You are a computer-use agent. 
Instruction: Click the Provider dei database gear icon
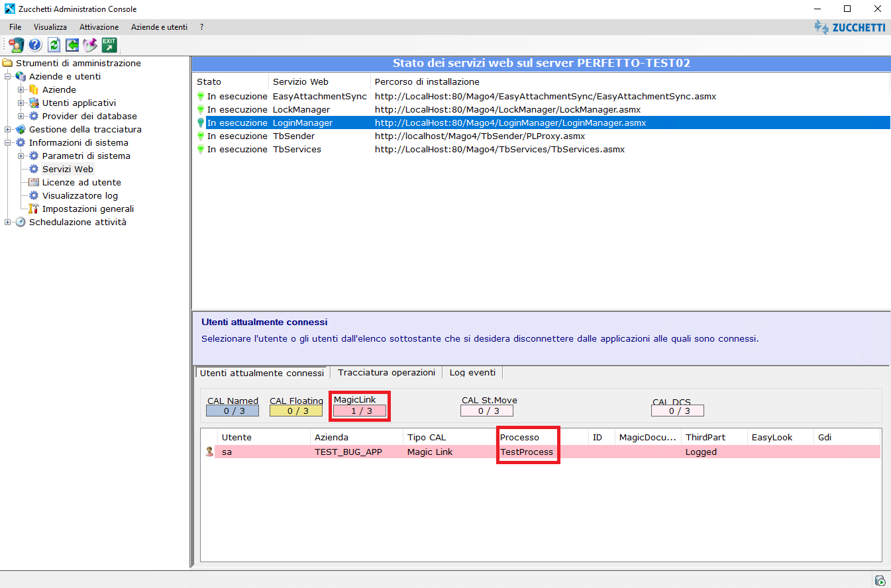(x=34, y=116)
